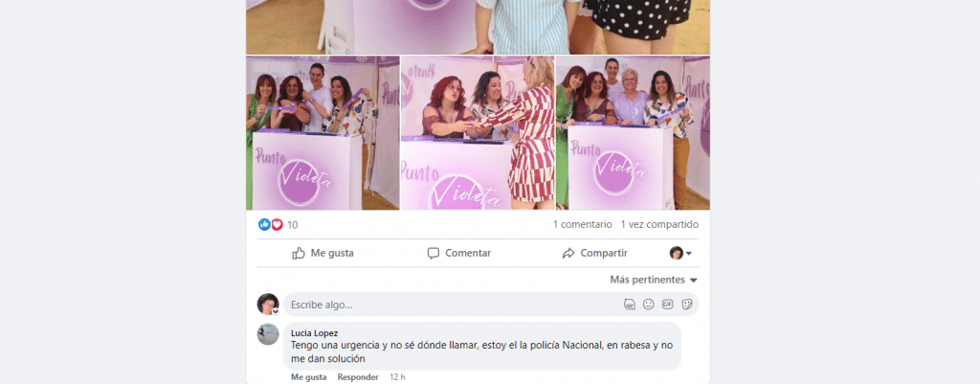This screenshot has width=980, height=384.
Task: Click the red heart reaction icon
Action: coord(277,224)
